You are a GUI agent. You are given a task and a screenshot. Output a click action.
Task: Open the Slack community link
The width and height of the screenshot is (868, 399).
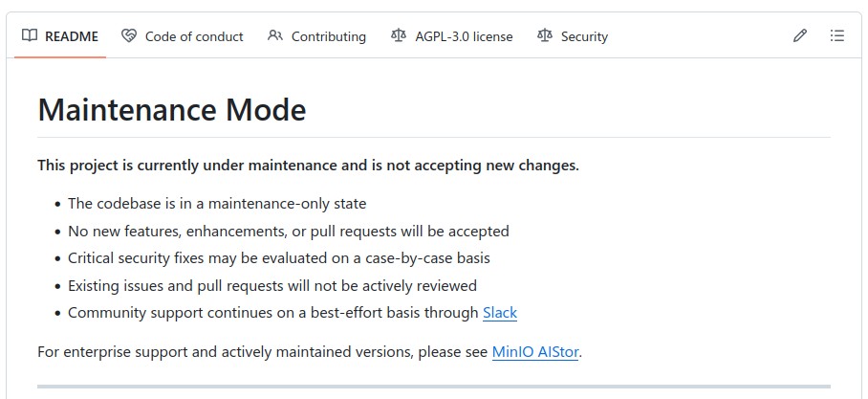[x=499, y=313]
